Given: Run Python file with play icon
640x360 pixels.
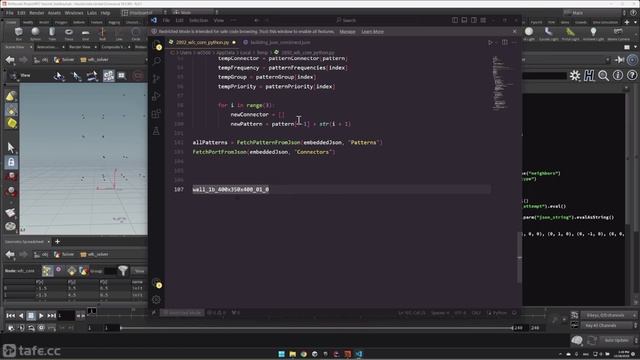Looking at the screenshot, I should point(490,42).
